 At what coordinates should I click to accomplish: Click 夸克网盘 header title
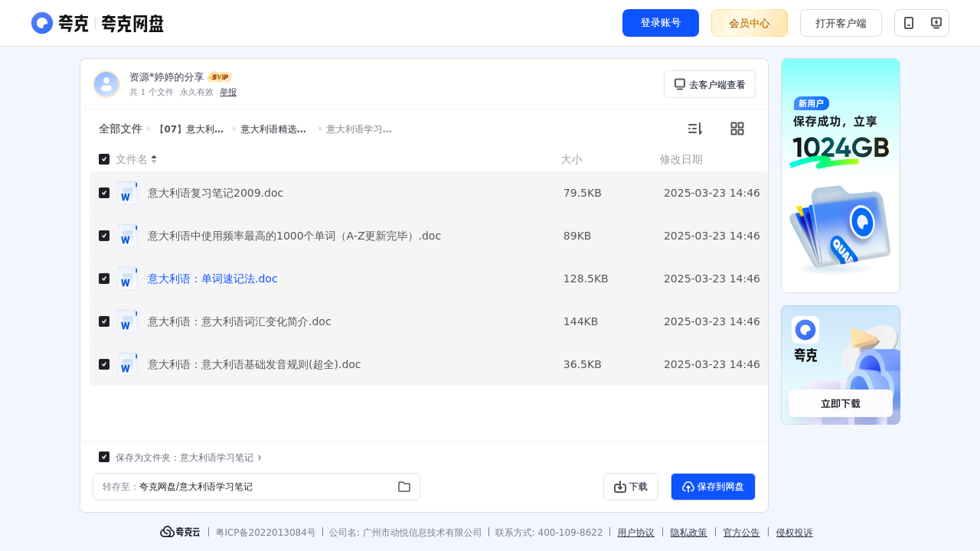coord(132,24)
